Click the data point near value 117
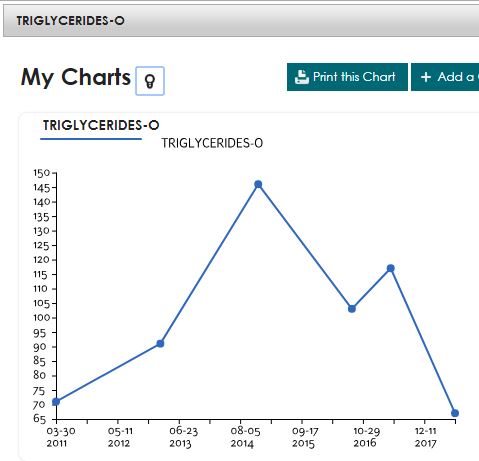Image resolution: width=479 pixels, height=461 pixels. click(391, 268)
